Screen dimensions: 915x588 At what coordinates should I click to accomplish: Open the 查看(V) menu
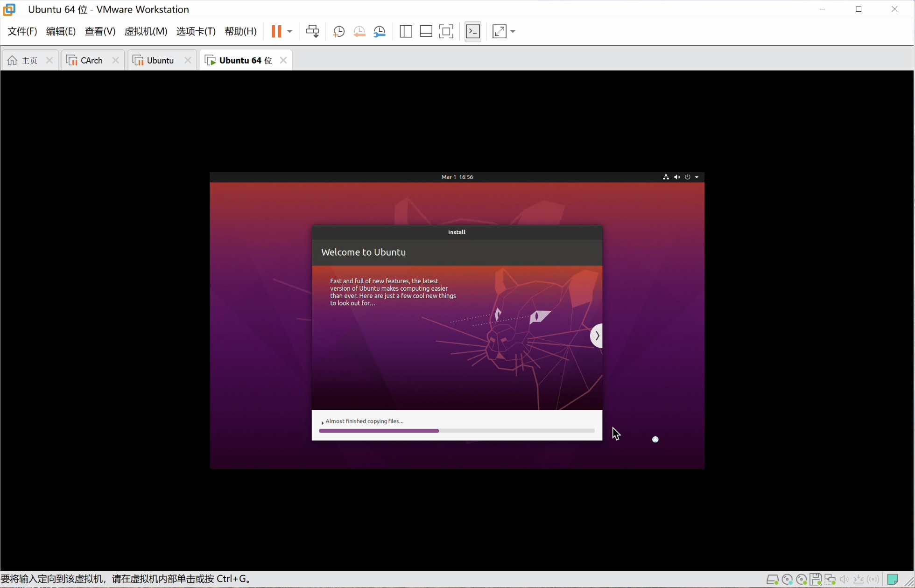100,31
